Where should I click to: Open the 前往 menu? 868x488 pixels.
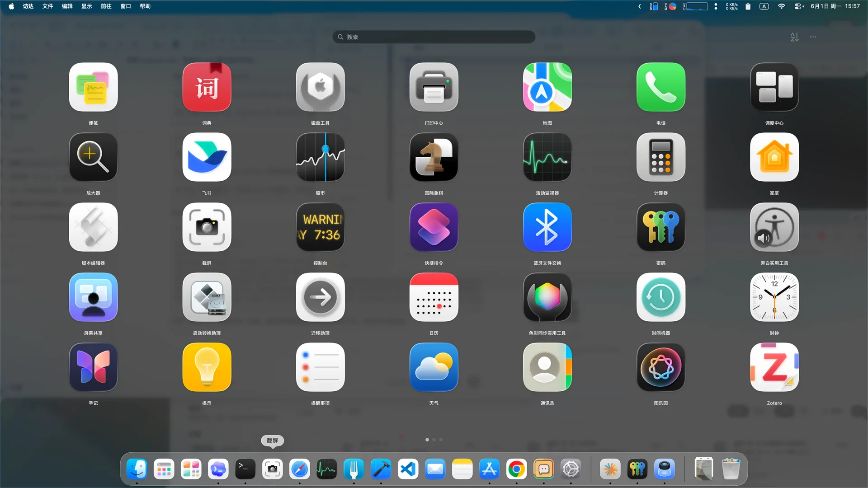pyautogui.click(x=106, y=6)
